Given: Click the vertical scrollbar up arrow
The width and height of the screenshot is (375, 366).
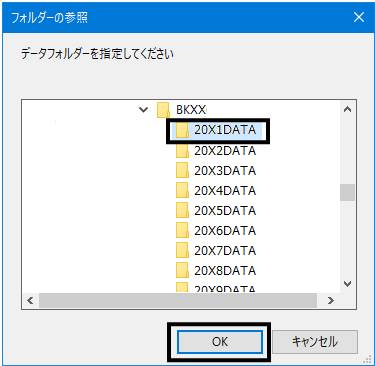Looking at the screenshot, I should pyautogui.click(x=347, y=109).
